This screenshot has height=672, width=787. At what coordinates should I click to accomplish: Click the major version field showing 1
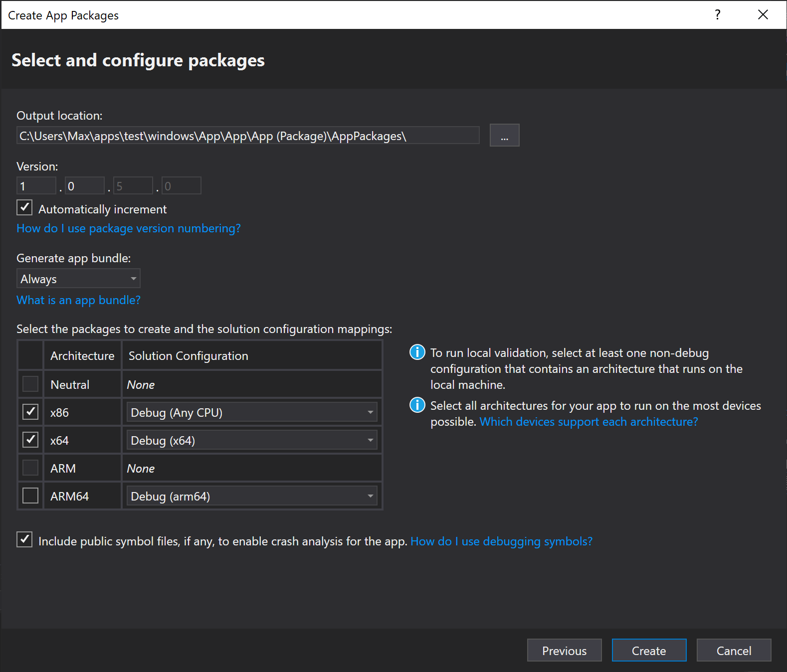[36, 186]
